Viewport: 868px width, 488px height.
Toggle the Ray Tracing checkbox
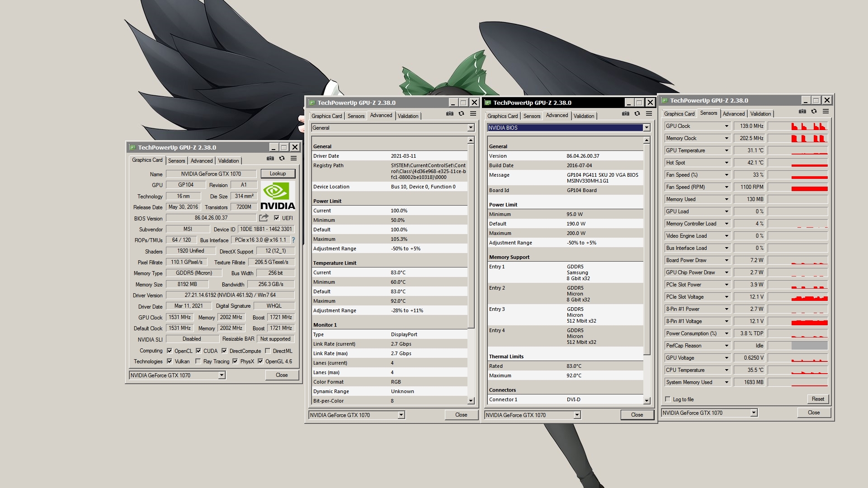[x=198, y=361]
